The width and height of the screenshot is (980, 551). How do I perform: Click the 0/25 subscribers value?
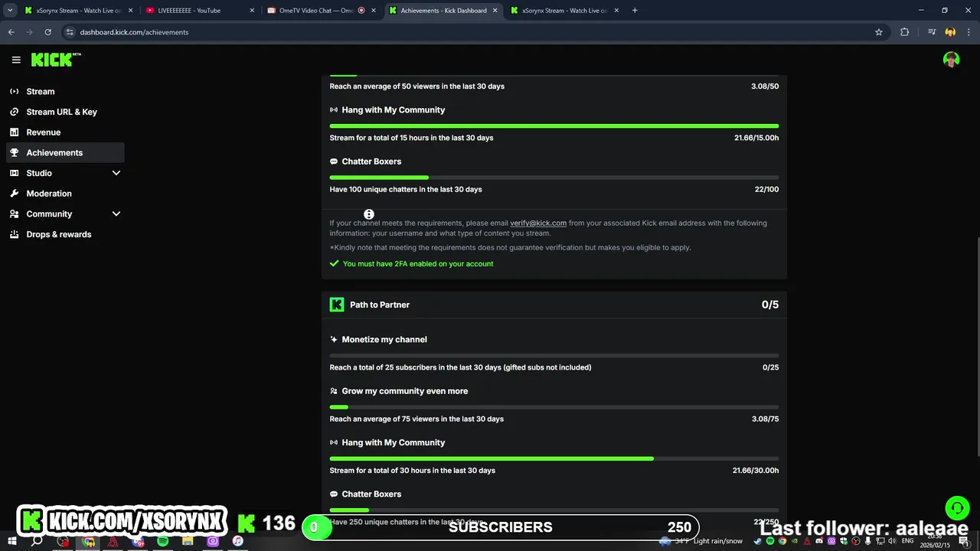pyautogui.click(x=770, y=367)
